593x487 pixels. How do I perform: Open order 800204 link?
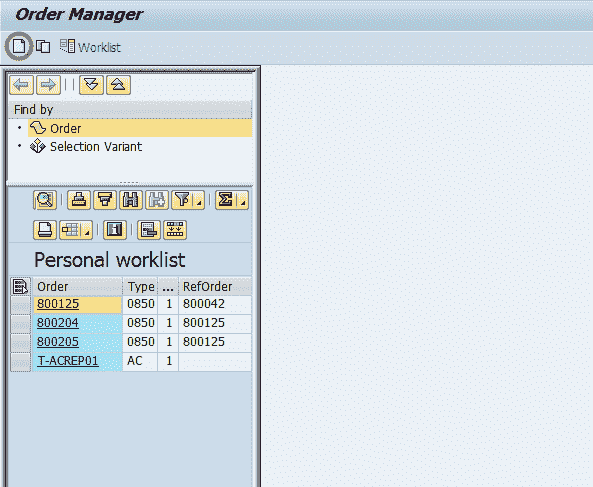pos(58,323)
